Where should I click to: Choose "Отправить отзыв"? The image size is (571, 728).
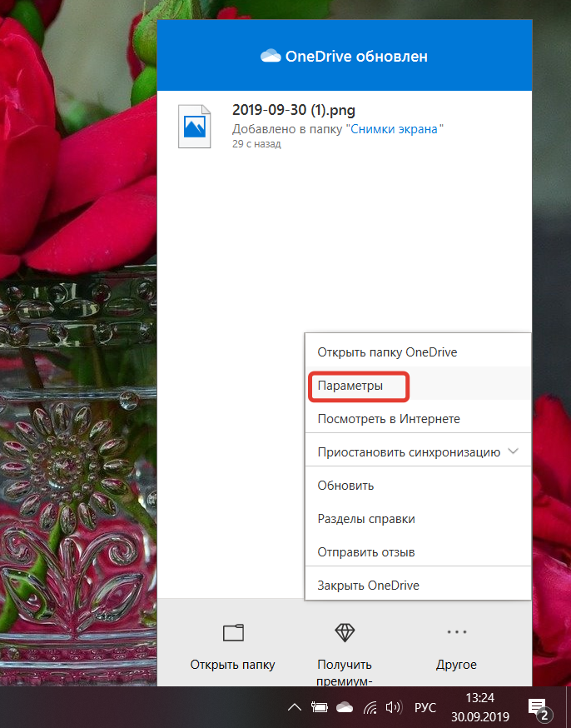[x=418, y=552]
